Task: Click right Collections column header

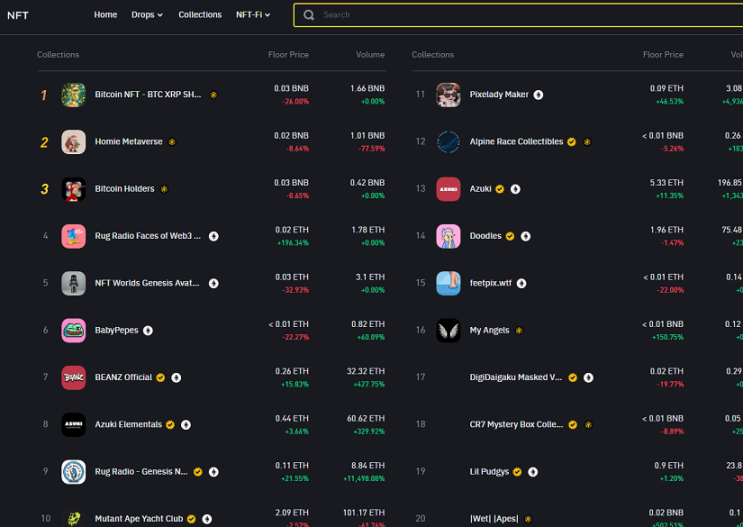Action: click(x=433, y=55)
